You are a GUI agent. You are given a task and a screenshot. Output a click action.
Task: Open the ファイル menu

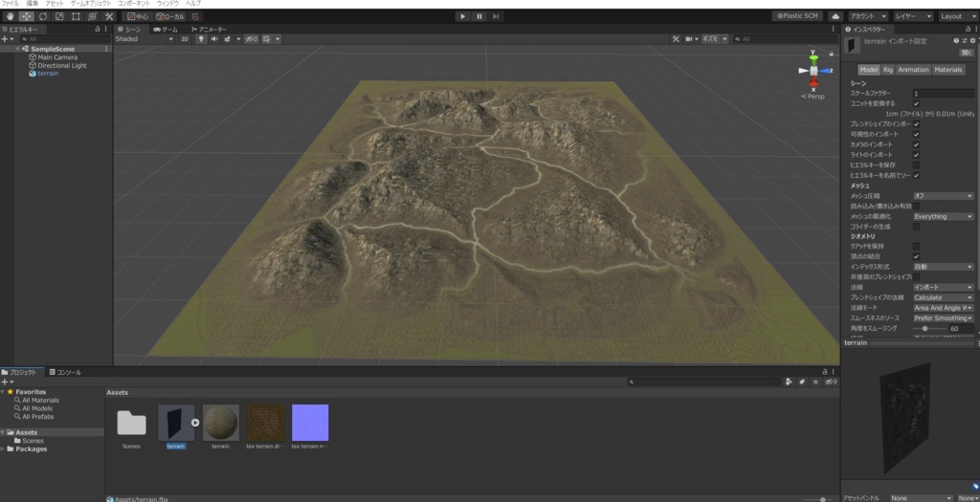[10, 4]
